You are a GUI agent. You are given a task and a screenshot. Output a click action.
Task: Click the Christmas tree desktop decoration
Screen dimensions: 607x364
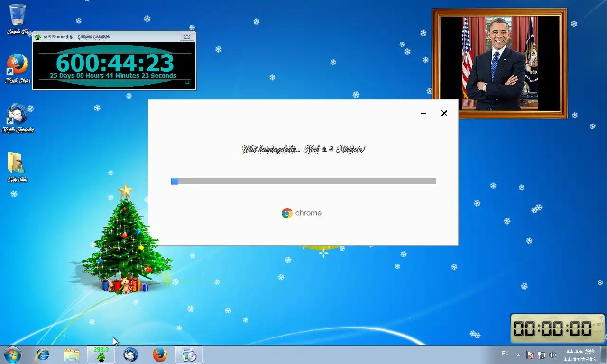[x=125, y=239]
